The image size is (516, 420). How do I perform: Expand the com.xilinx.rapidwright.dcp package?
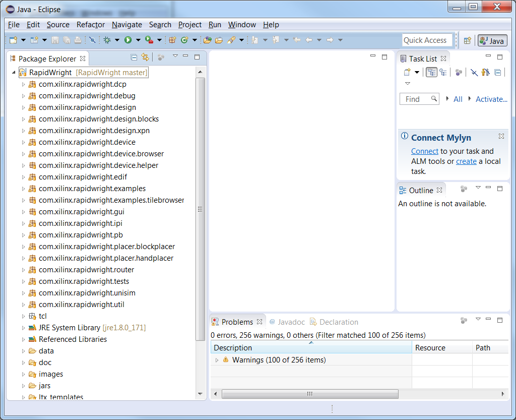tap(23, 84)
